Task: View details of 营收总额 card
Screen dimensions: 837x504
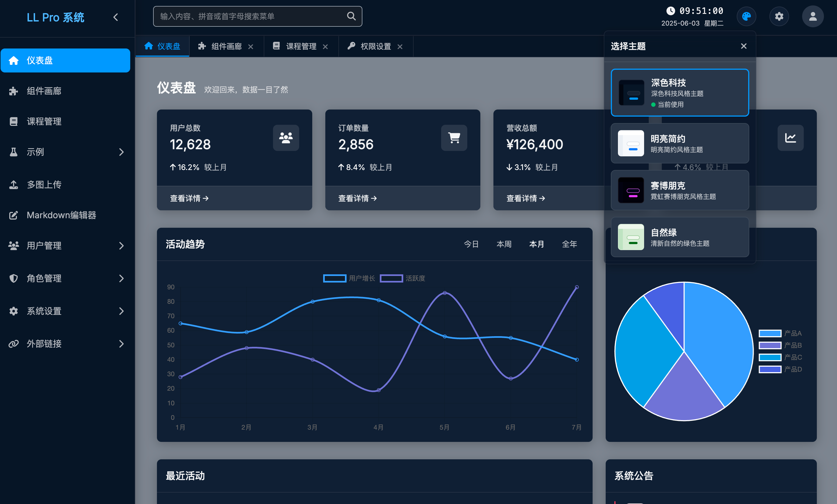Action: [x=526, y=198]
